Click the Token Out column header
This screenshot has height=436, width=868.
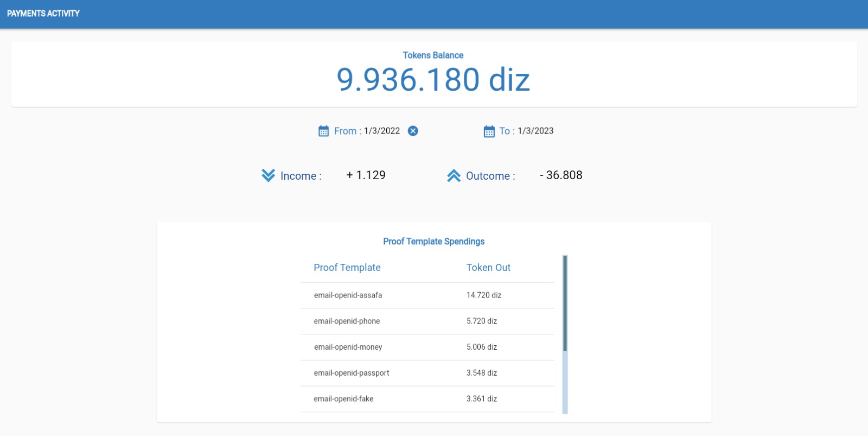488,268
